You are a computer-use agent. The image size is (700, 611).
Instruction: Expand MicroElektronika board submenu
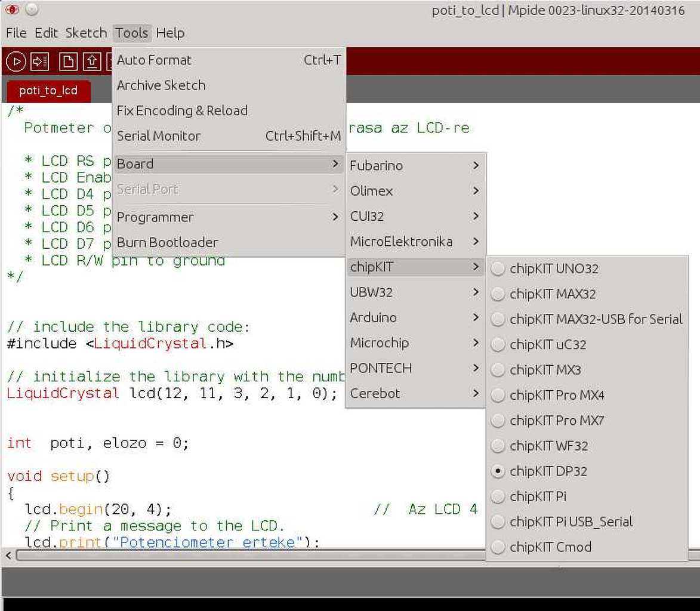point(415,242)
